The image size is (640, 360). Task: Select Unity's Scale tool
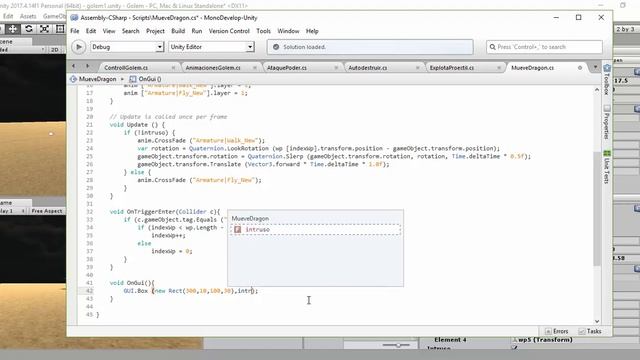pyautogui.click(x=44, y=29)
